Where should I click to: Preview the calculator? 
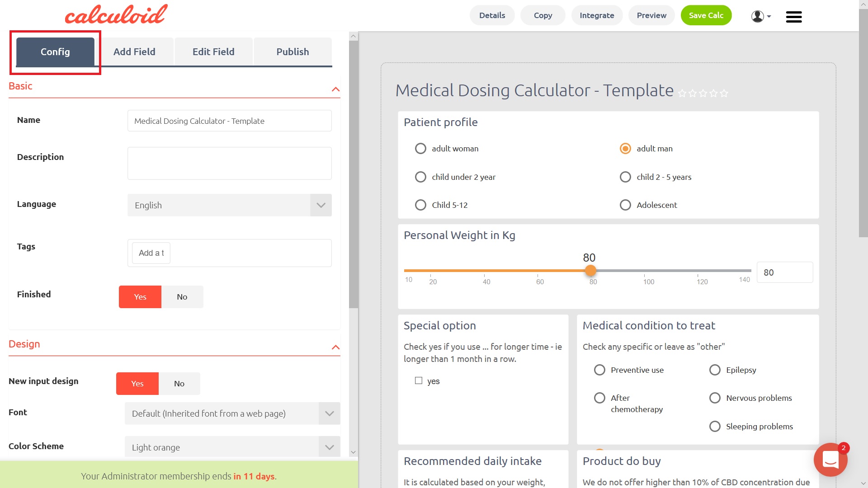pos(651,15)
